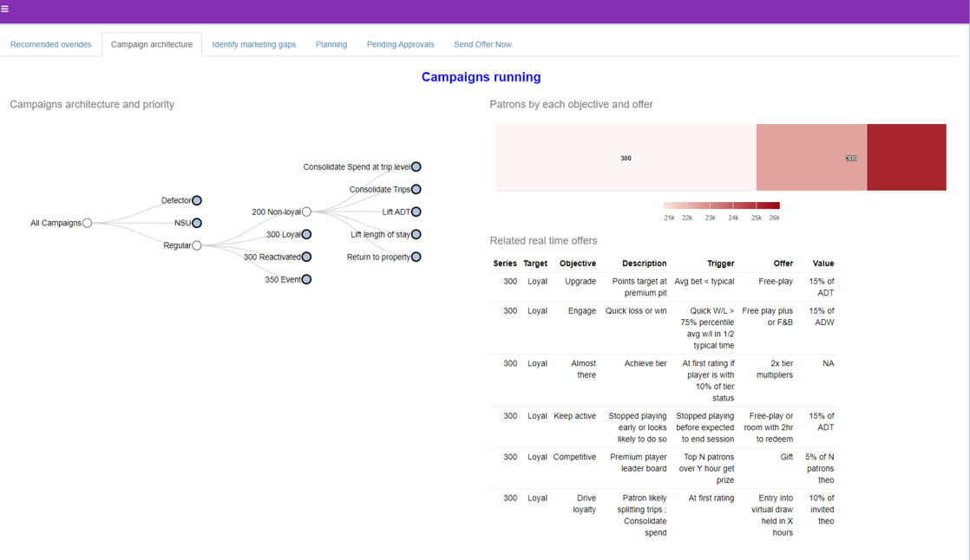Select the Campaign architecture tab
Screen dimensions: 970x560
pyautogui.click(x=152, y=44)
